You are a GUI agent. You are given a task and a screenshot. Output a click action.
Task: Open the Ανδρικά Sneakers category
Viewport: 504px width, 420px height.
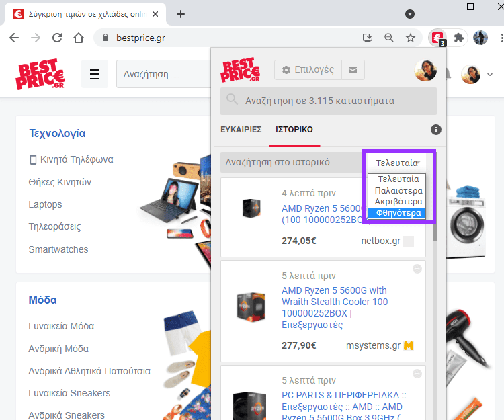tap(67, 415)
